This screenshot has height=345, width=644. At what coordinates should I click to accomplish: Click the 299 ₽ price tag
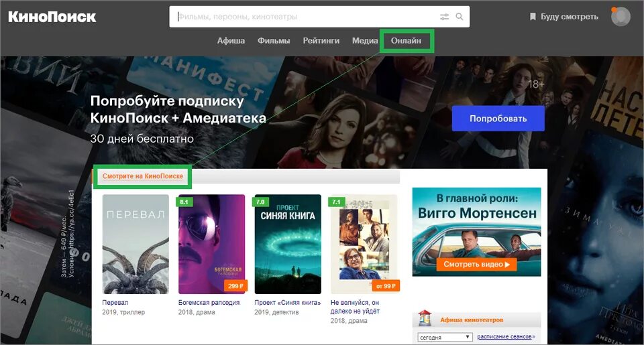click(235, 286)
